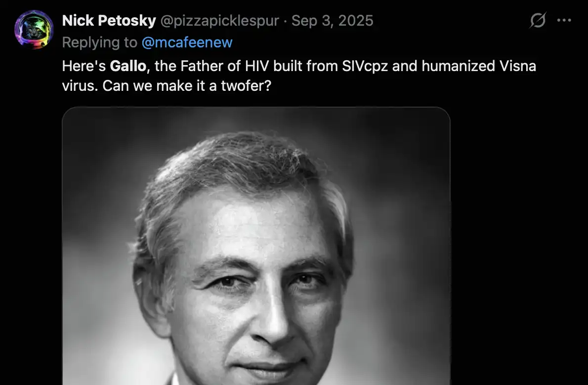Open the Grok actions icon on the post
The height and width of the screenshot is (385, 588).
(x=538, y=21)
